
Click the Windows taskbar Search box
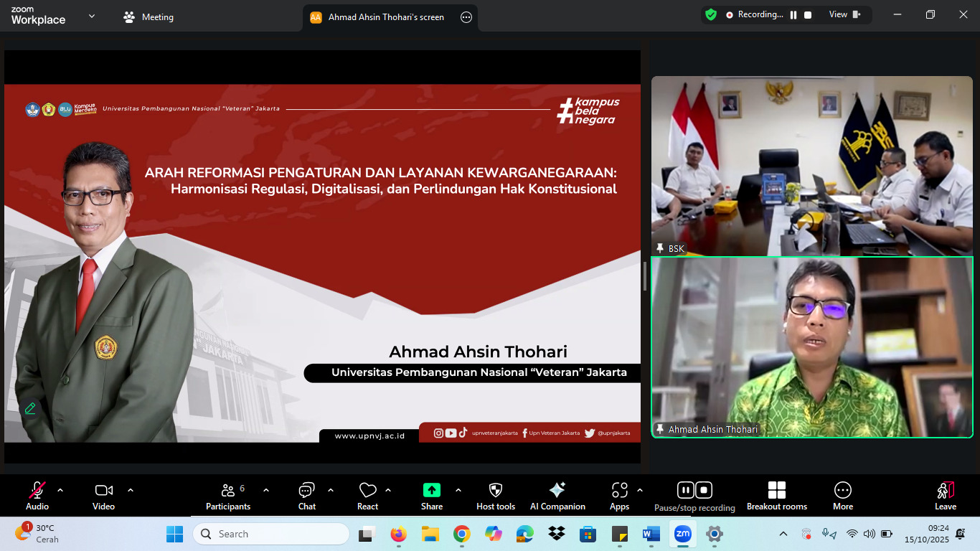coord(271,534)
